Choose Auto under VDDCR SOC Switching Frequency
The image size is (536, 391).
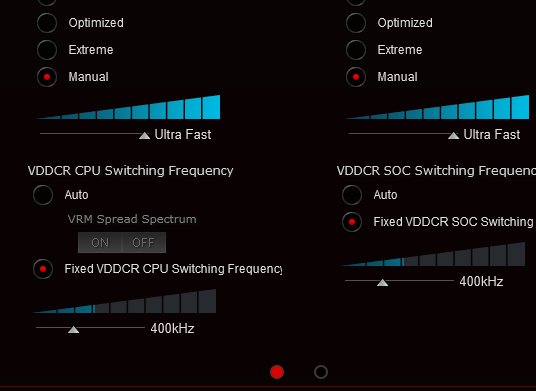click(x=352, y=195)
